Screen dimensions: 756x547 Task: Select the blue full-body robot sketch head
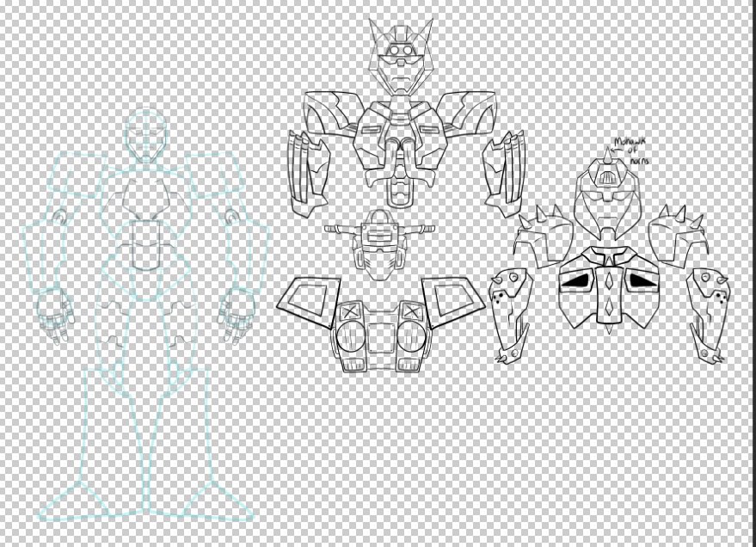click(146, 135)
